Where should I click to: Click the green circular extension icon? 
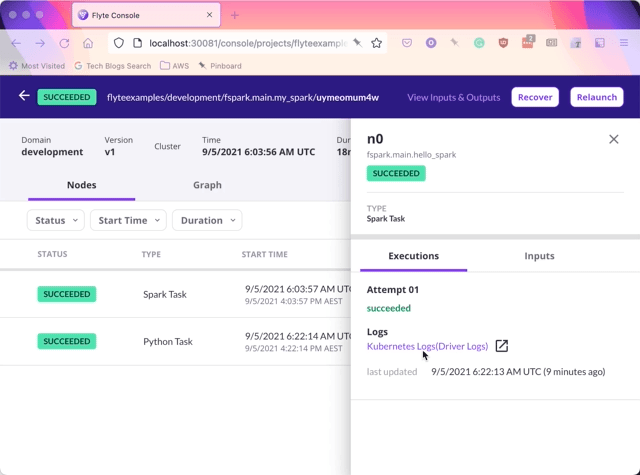click(x=479, y=43)
